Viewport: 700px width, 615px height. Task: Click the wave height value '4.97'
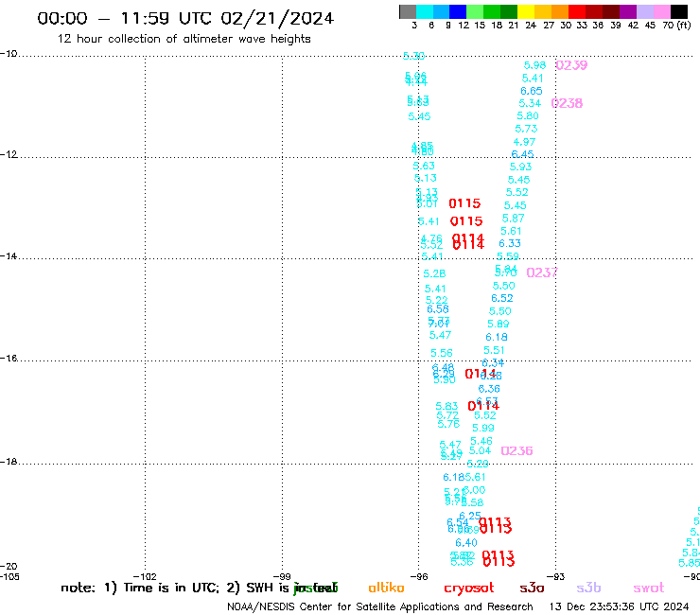click(x=524, y=142)
